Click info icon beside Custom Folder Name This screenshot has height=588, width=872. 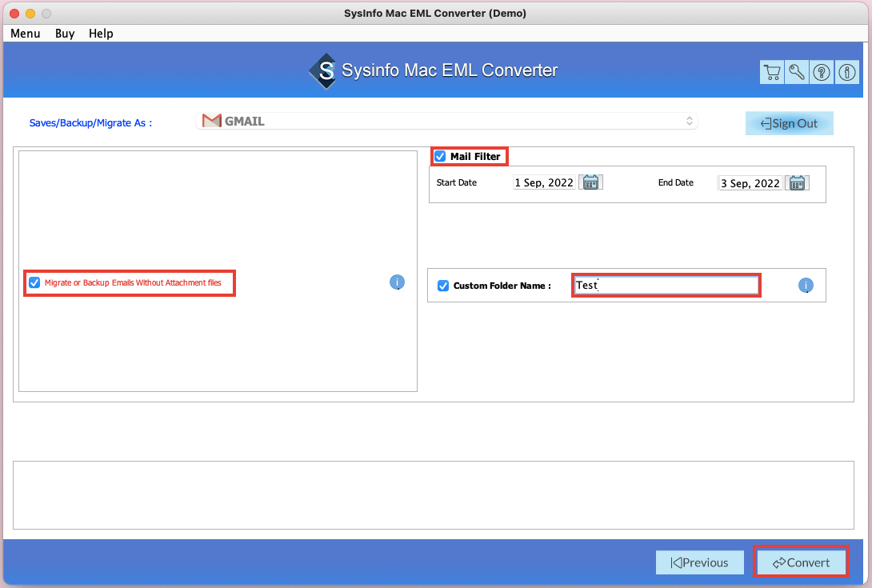(806, 286)
